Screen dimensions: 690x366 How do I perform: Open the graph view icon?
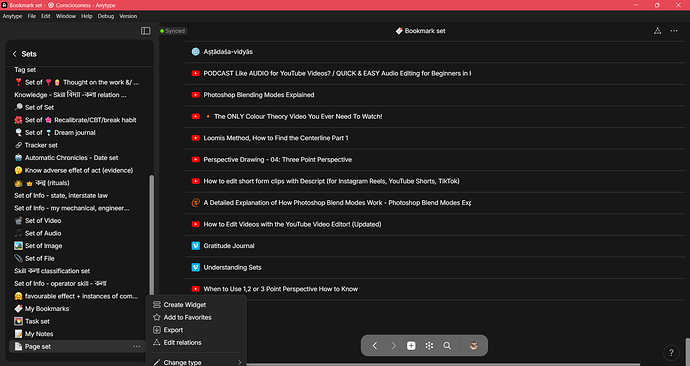[429, 346]
